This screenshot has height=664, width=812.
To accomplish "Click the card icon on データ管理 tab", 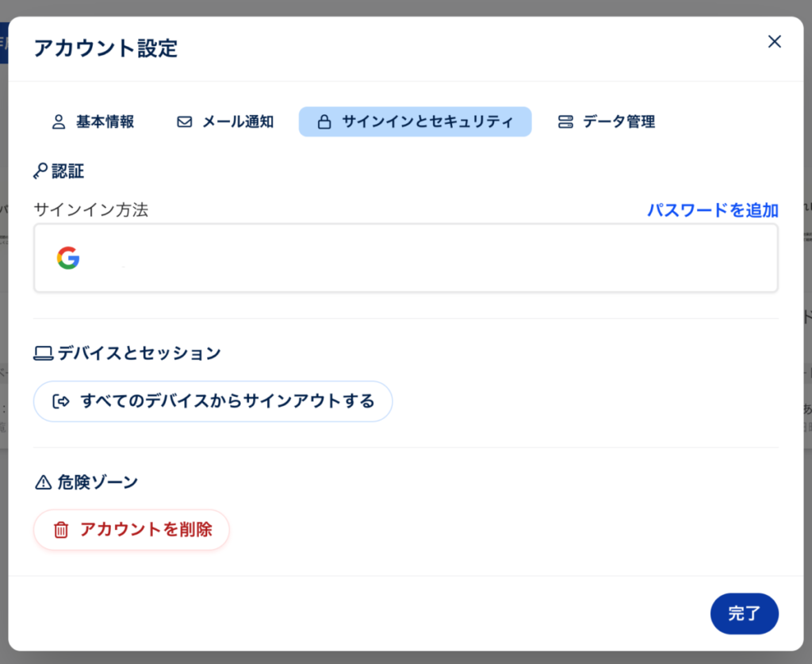I will [566, 121].
